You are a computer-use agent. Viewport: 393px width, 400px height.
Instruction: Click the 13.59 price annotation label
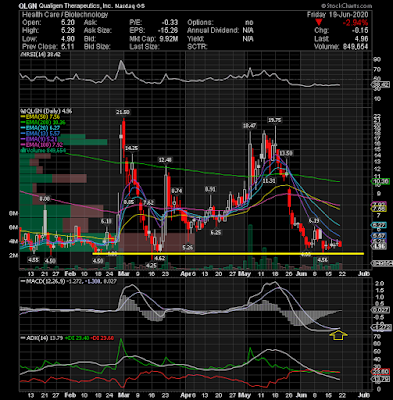[x=286, y=153]
